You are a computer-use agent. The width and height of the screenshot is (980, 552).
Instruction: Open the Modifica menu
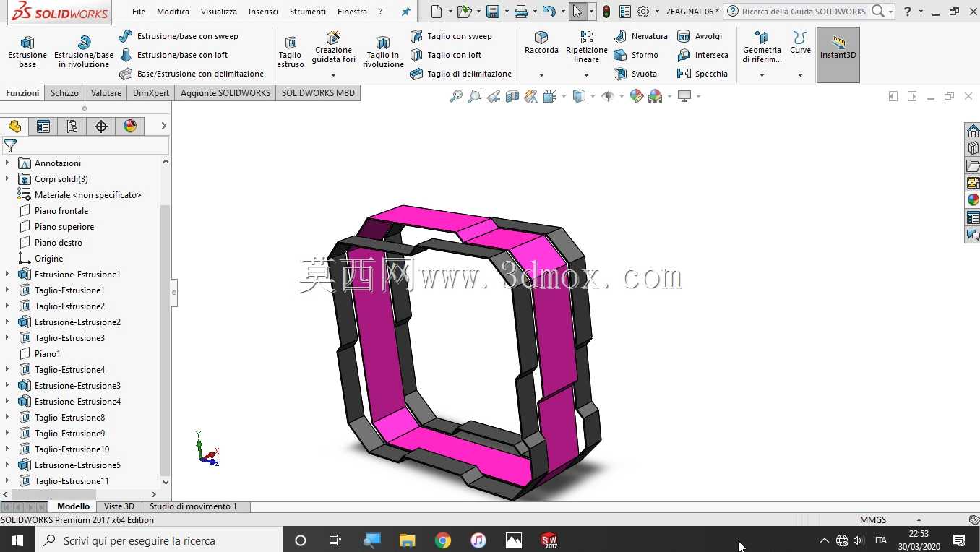click(173, 12)
